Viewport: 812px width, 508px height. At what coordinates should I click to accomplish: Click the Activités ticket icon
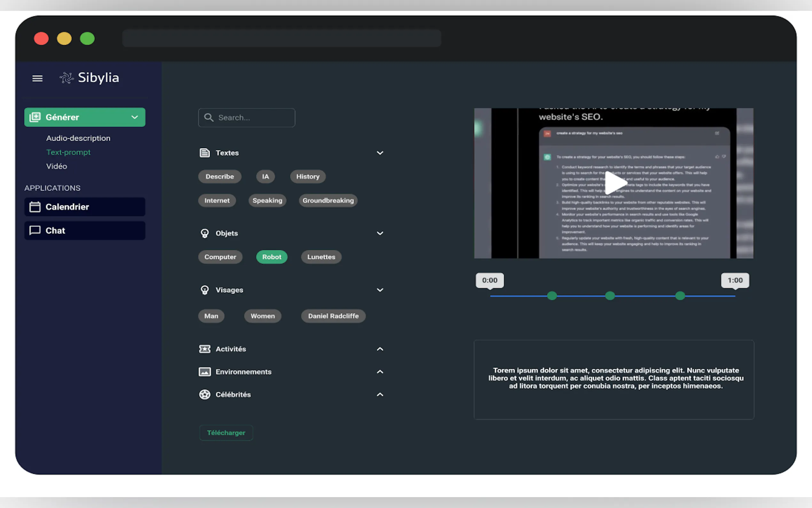(x=204, y=349)
